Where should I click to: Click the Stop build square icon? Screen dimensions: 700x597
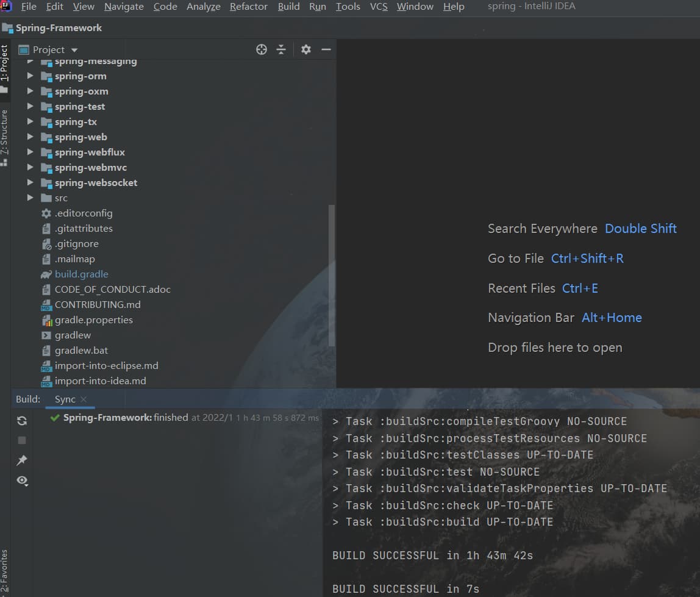click(x=22, y=440)
